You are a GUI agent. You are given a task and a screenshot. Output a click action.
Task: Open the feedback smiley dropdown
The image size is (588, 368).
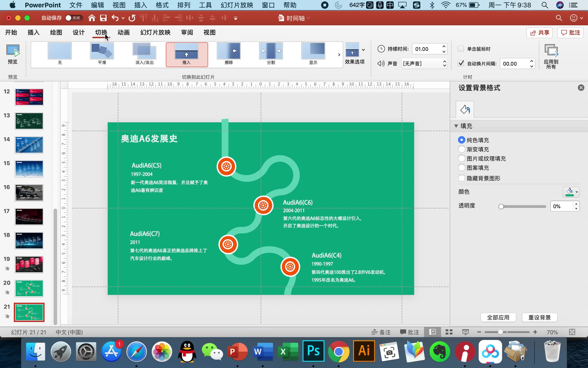pyautogui.click(x=576, y=18)
